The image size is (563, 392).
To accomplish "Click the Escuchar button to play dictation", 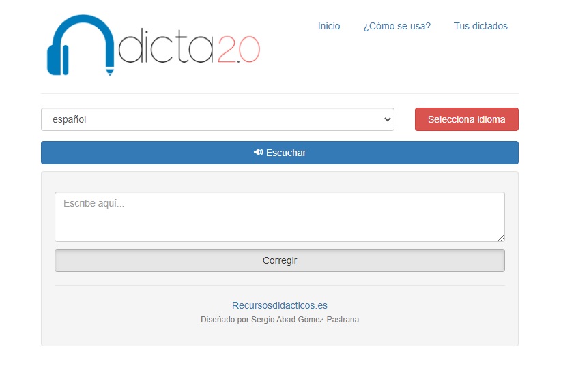I will [x=280, y=153].
